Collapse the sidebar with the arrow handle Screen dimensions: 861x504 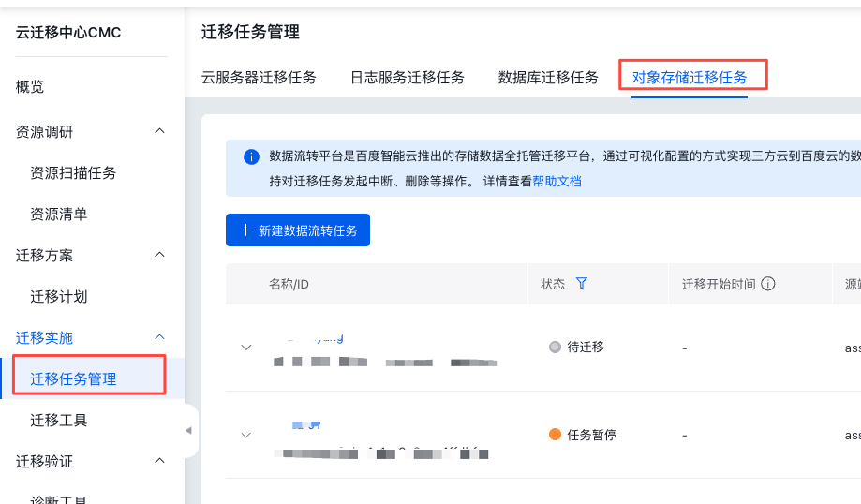coord(188,431)
